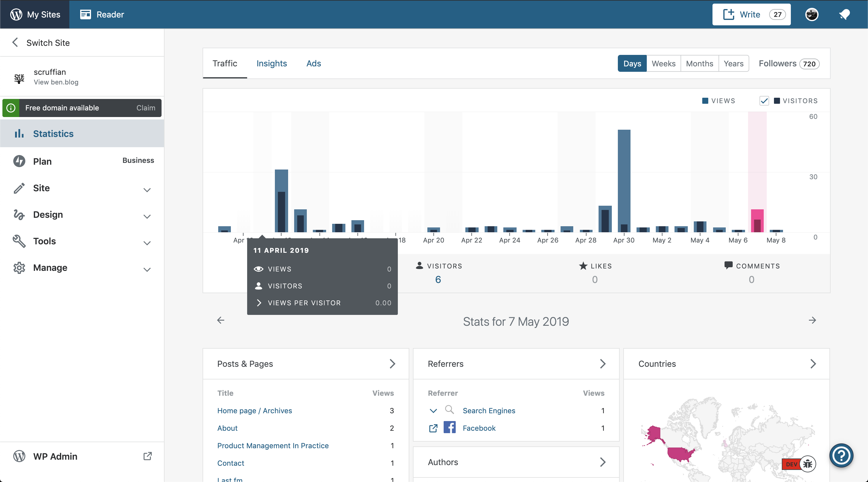868x482 pixels.
Task: Toggle the Visitors legend checkbox
Action: 764,100
